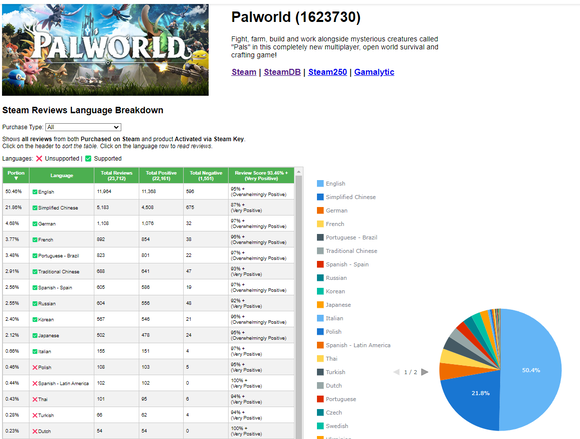Sort by Total Negative column header
This screenshot has height=439, width=580.
pos(206,175)
